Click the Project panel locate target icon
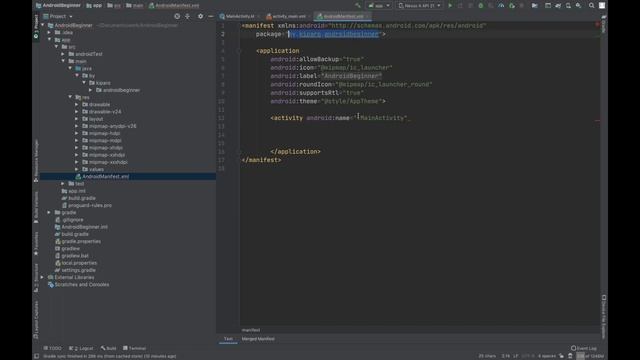Screen dimensions: 640x360 (x=177, y=16)
